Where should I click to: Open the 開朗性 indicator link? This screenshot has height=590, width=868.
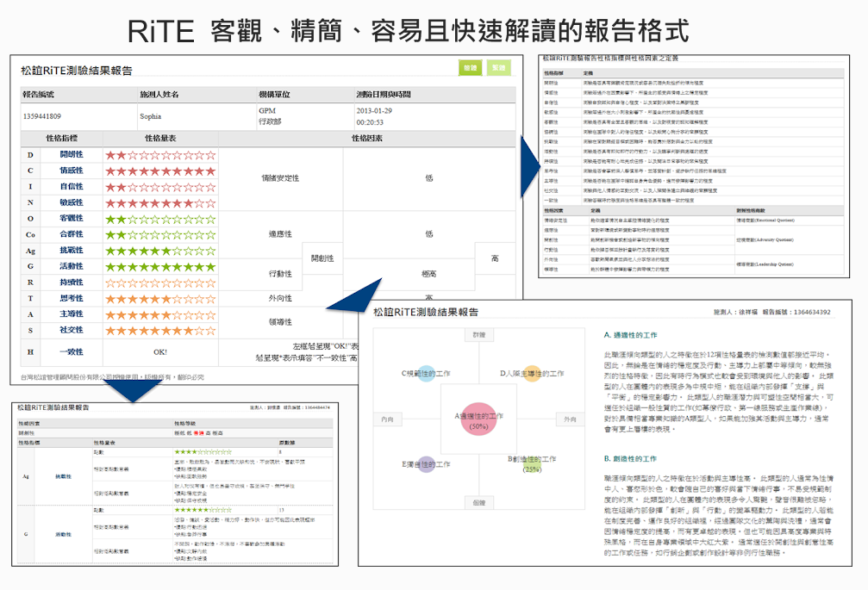72,155
